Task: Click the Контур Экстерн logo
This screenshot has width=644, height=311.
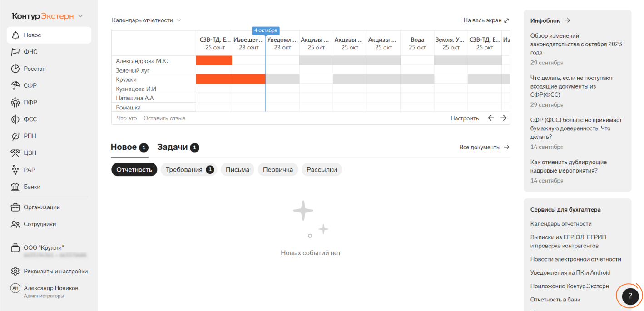Action: pos(43,16)
